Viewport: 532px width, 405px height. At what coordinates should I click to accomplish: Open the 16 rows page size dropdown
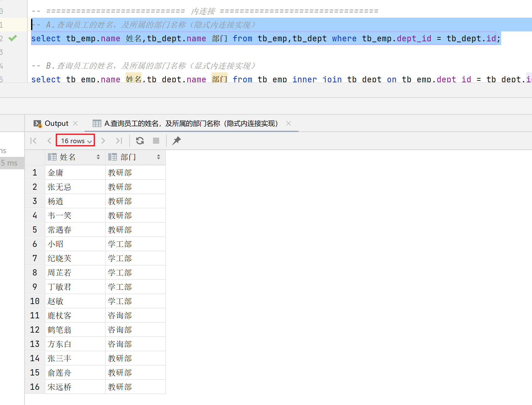(75, 141)
